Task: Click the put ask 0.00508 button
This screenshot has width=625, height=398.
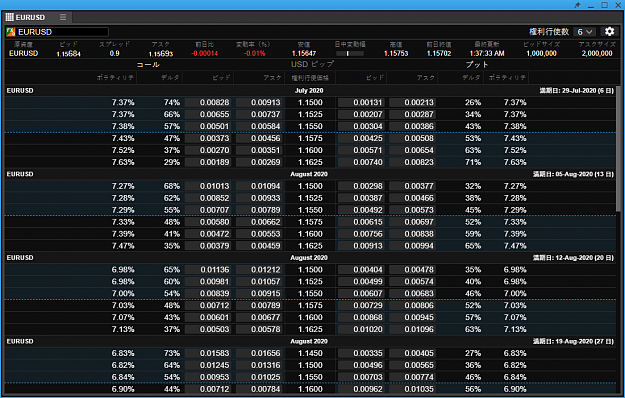Action: [412, 138]
